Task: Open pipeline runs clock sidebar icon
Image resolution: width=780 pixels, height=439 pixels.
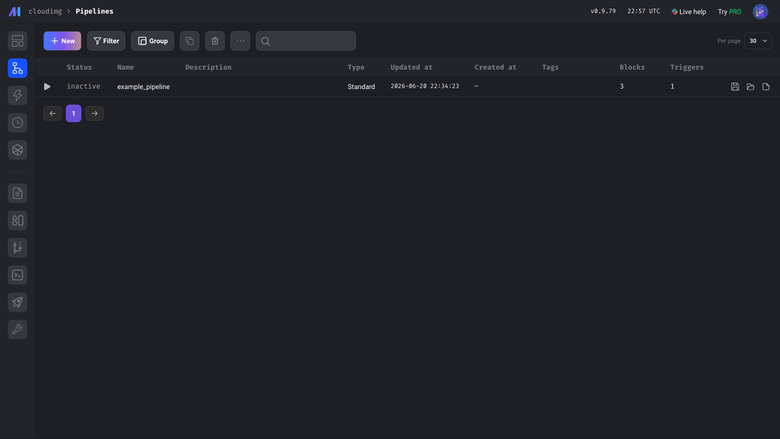Action: click(17, 123)
